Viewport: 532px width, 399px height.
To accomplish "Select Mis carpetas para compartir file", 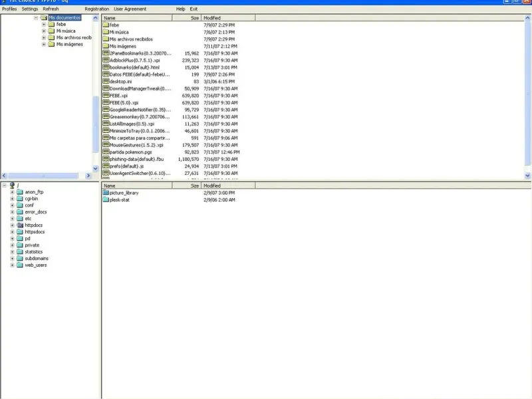I will [140, 138].
